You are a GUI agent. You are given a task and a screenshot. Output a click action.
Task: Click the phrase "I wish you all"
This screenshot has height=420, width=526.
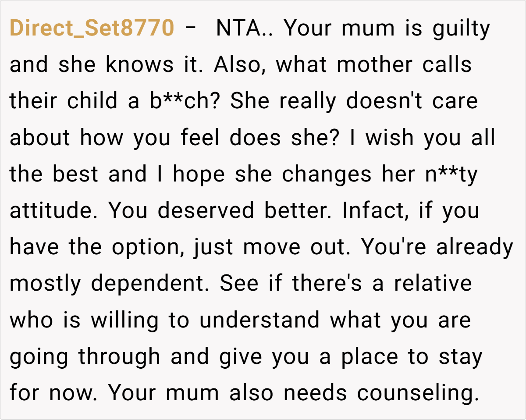click(422, 138)
